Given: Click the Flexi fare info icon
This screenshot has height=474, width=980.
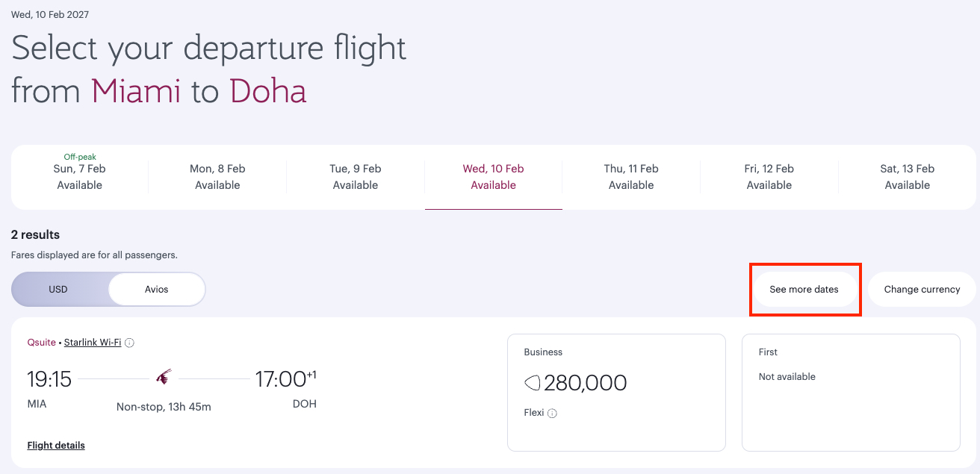Looking at the screenshot, I should (x=553, y=413).
